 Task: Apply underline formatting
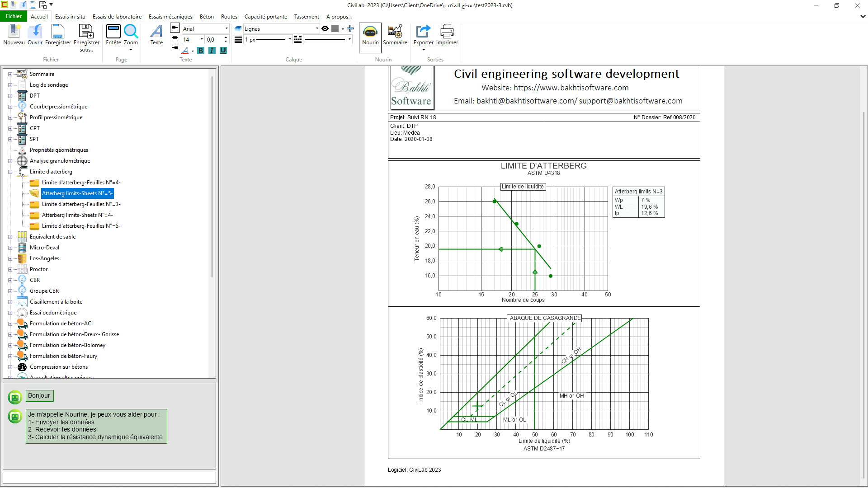(x=223, y=51)
